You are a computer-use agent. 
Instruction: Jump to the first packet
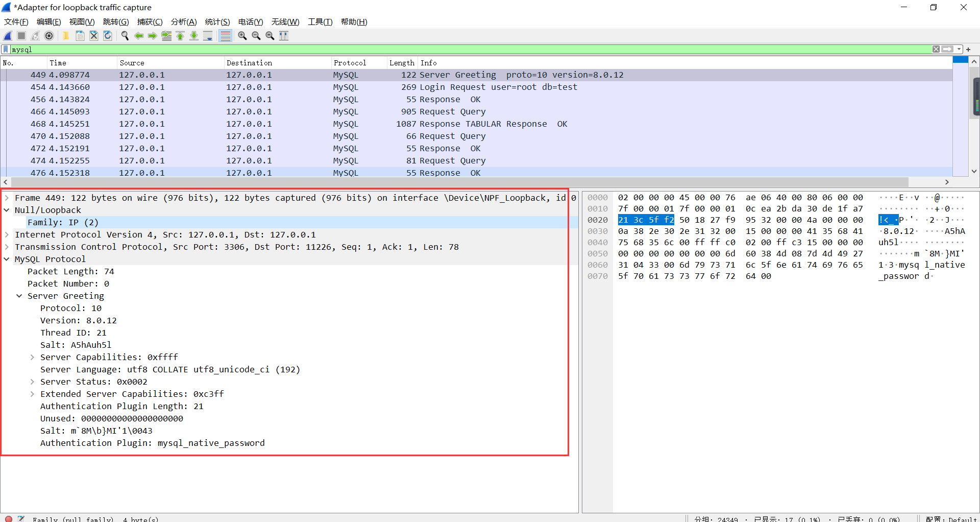[180, 36]
